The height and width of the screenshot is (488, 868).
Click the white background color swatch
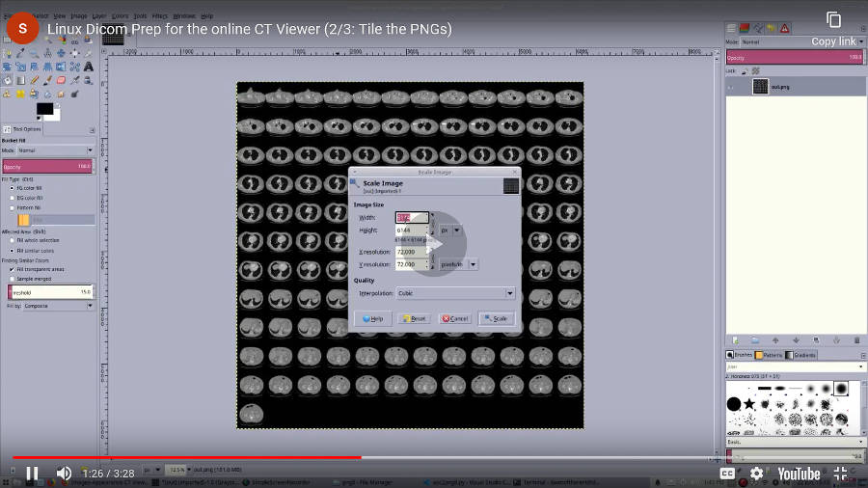(x=56, y=117)
